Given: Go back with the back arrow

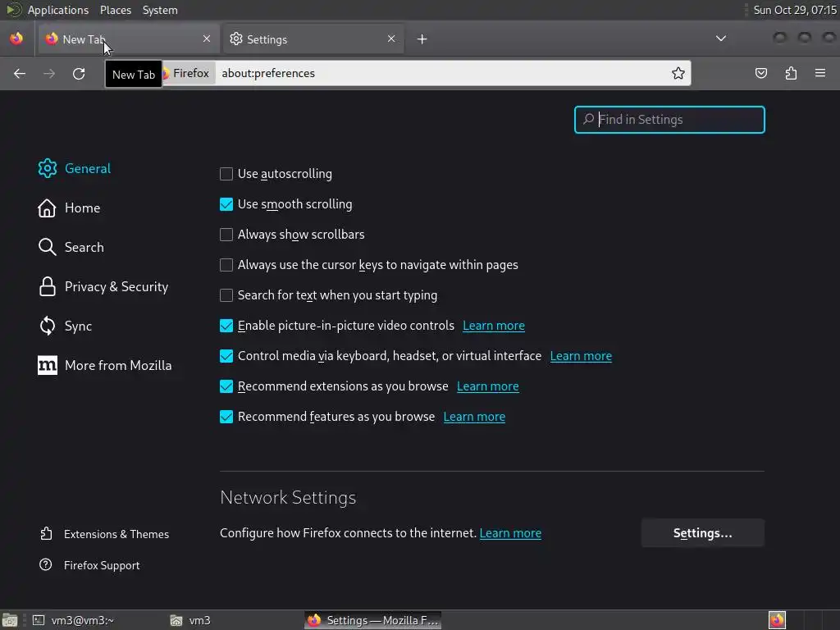Looking at the screenshot, I should click(x=20, y=73).
